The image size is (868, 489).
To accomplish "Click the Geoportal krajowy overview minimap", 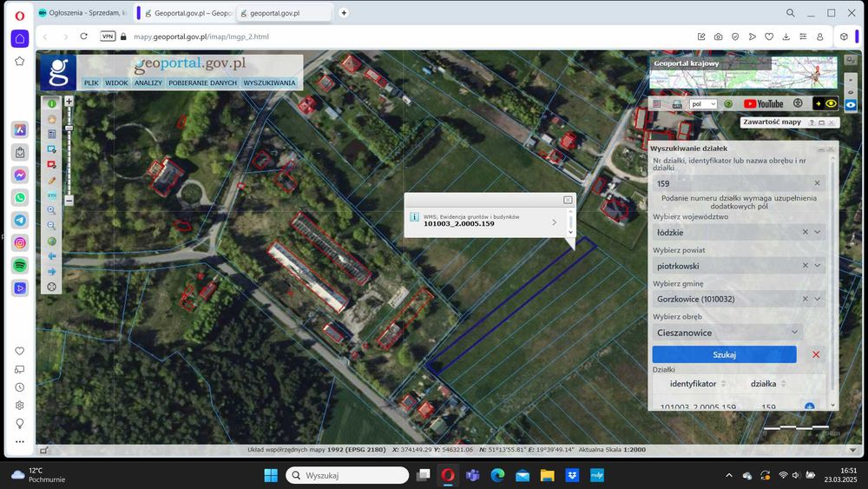I will pyautogui.click(x=744, y=73).
